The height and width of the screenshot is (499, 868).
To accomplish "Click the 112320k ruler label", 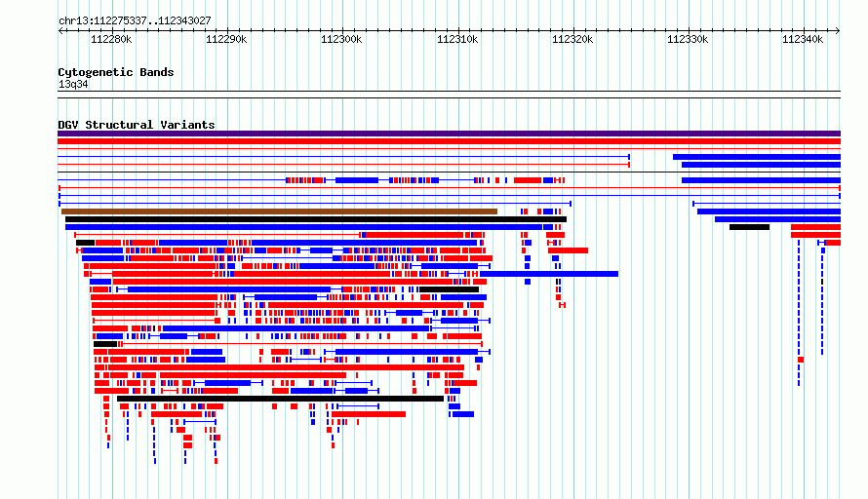I will 572,39.
